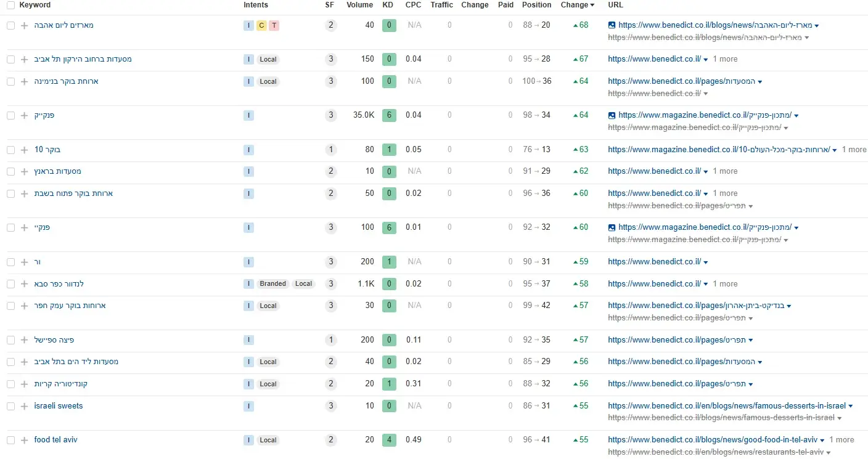Click plus icon for לנדוור כפר סבא
868x459 pixels.
pyautogui.click(x=24, y=284)
